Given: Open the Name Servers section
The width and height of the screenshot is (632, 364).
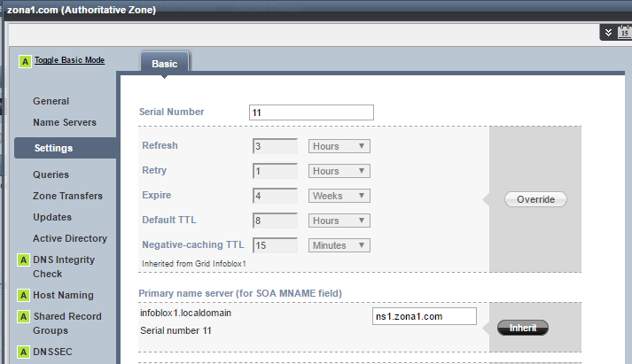Looking at the screenshot, I should pos(65,122).
